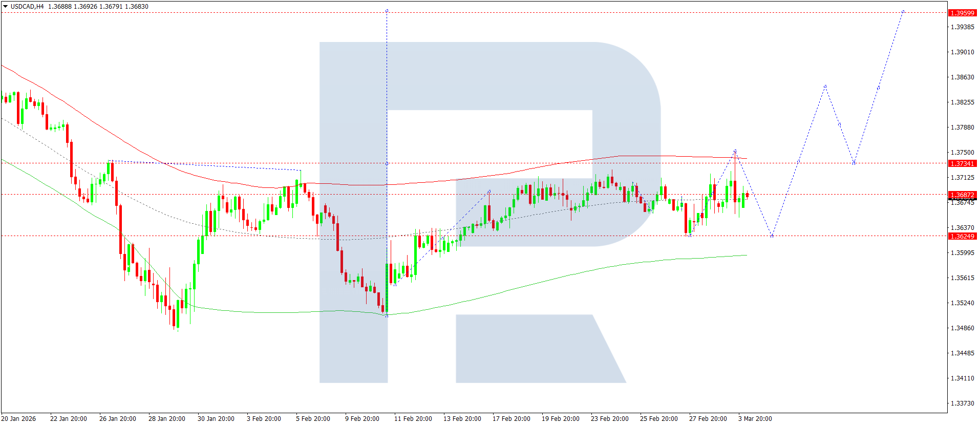Viewport: 980px width, 425px height.
Task: Select the 1.36830 close value in header
Action: coord(137,7)
